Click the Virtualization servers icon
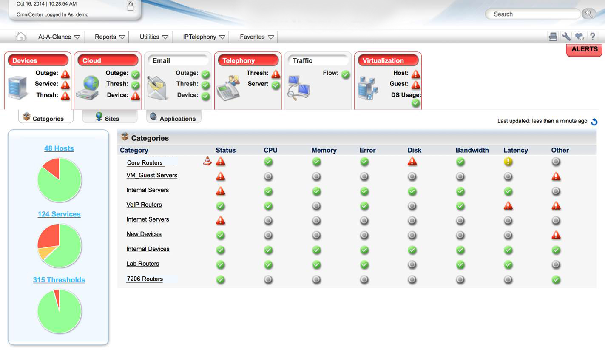 coord(368,88)
